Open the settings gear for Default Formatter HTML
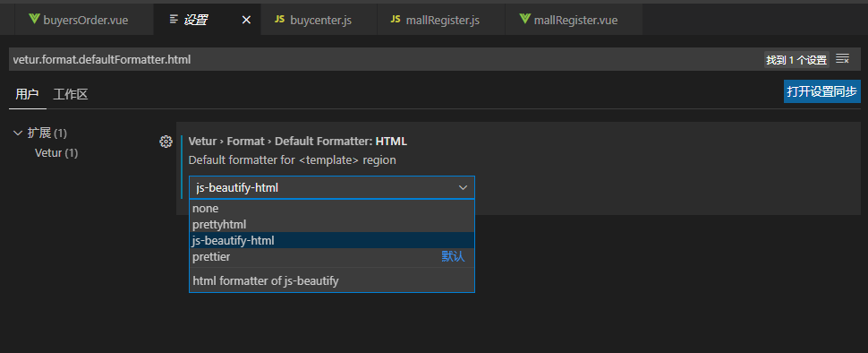Viewport: 868px width, 353px height. click(x=166, y=142)
